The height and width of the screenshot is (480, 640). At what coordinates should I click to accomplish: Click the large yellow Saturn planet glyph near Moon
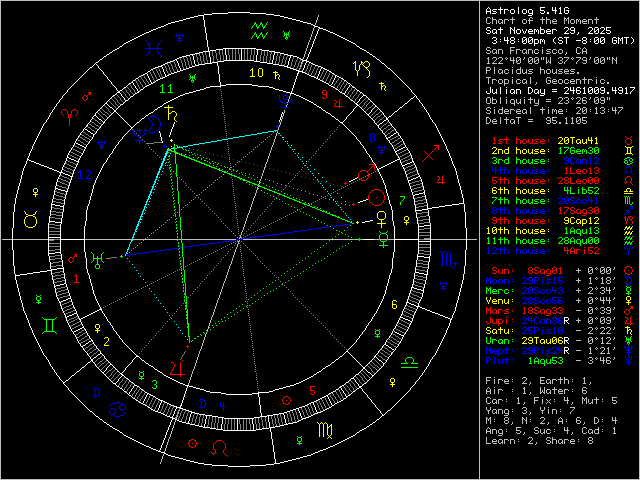pos(171,113)
